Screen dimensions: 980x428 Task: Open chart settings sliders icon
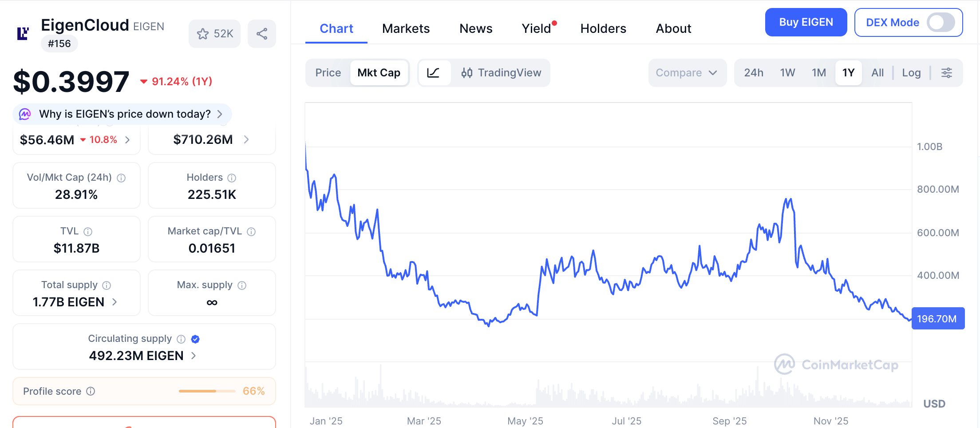pyautogui.click(x=947, y=73)
